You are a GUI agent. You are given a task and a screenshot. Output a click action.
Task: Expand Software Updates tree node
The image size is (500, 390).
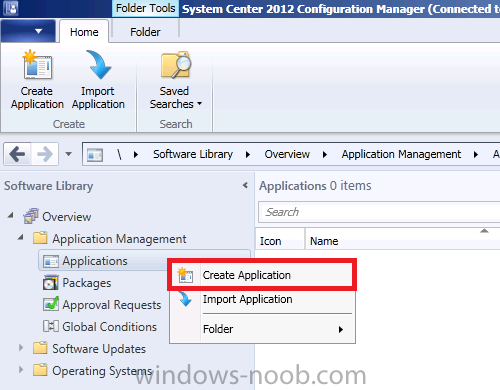tap(21, 348)
